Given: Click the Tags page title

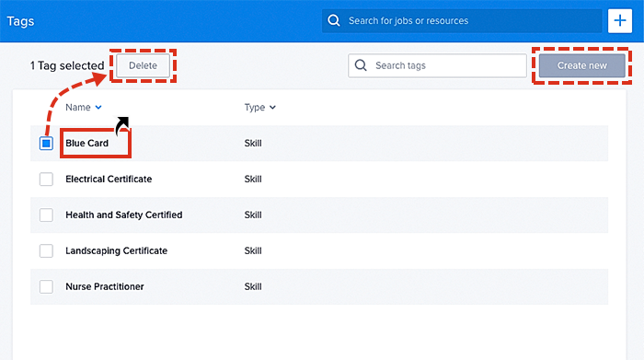Looking at the screenshot, I should [x=20, y=21].
